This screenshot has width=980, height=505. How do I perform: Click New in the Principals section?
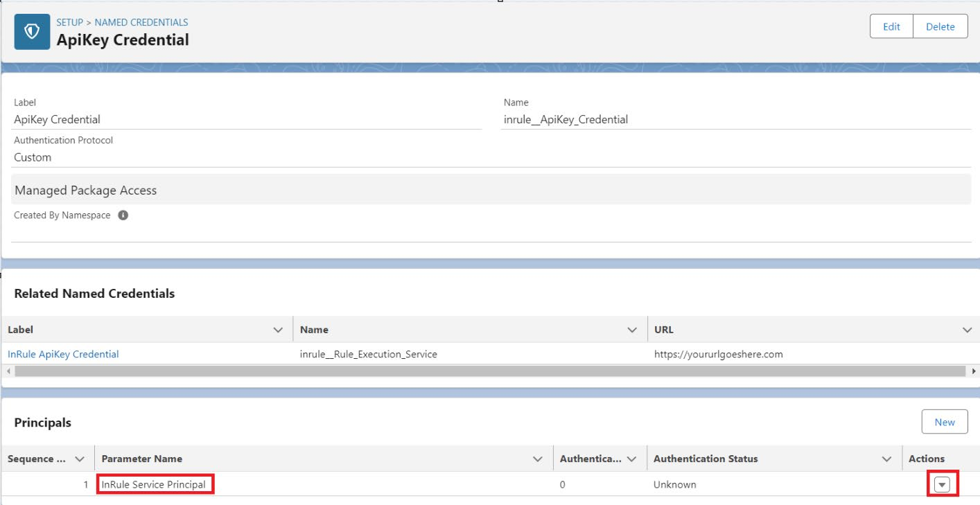945,422
